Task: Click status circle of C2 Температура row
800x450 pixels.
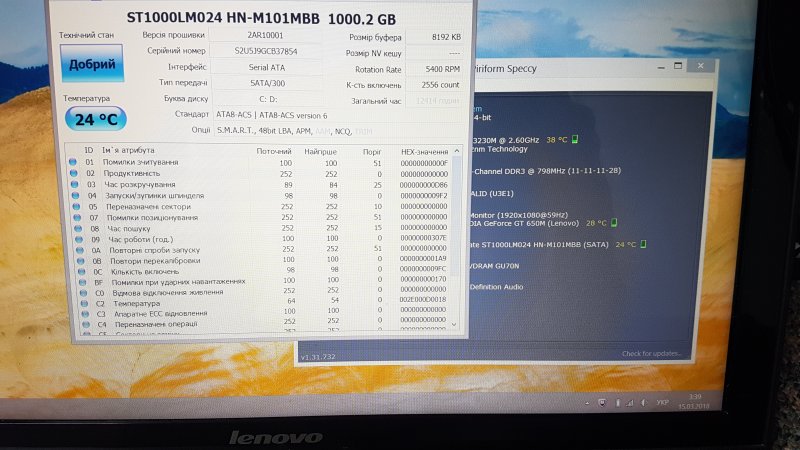Action: pos(72,302)
